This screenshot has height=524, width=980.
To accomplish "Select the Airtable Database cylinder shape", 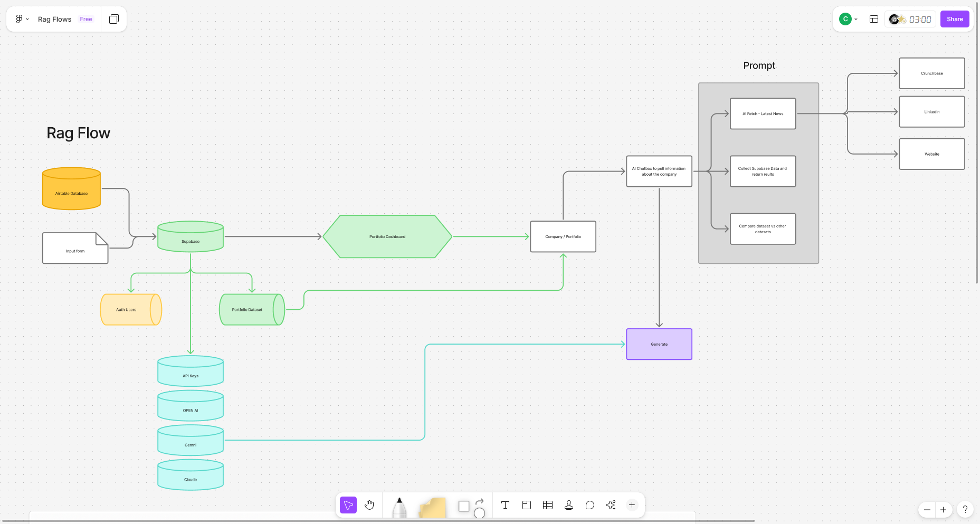I will click(71, 188).
